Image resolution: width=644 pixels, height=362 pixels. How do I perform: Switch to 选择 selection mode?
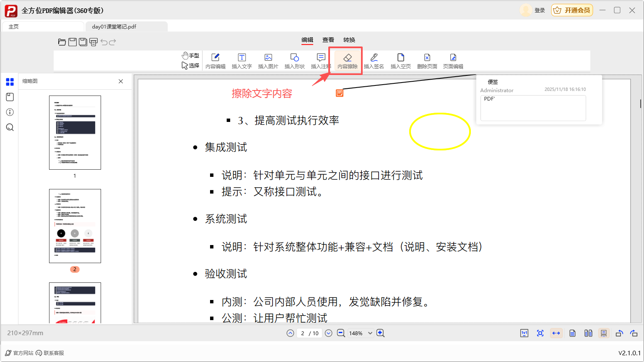(191, 66)
